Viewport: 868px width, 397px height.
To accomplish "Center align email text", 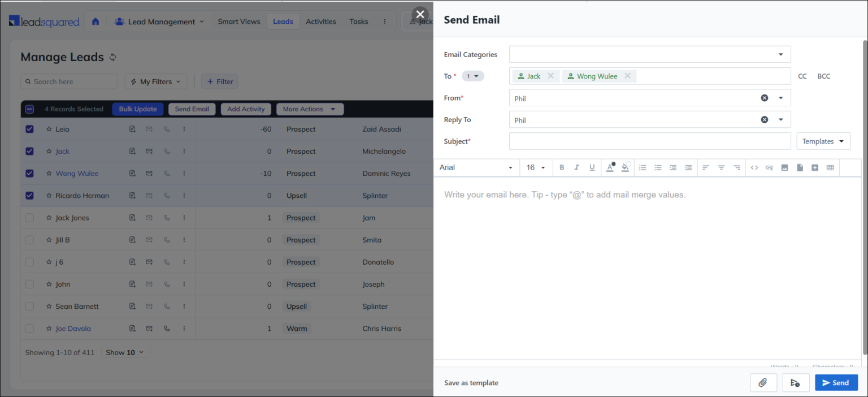I will coord(721,167).
